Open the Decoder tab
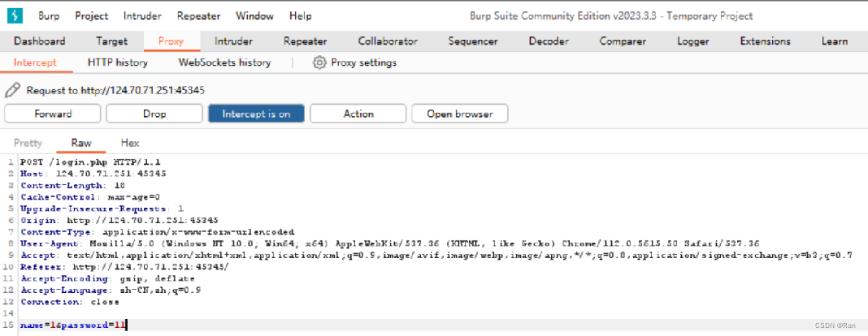This screenshot has width=868, height=336. coord(549,41)
